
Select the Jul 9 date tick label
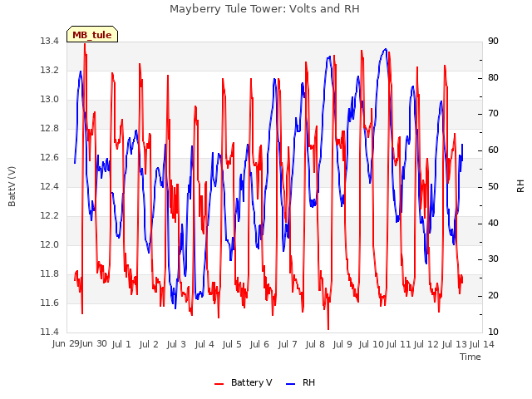[342, 344]
